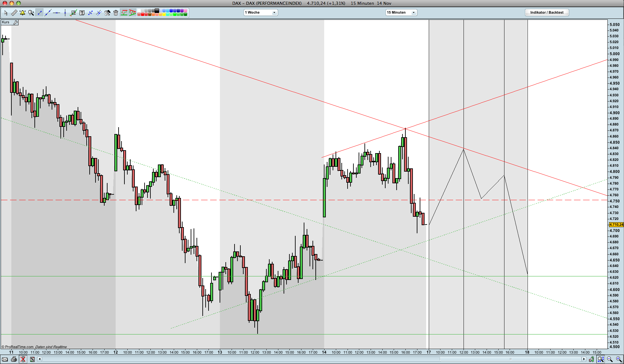Toggle the crossed-out chart link button
Image resolution: width=624 pixels, height=364 pixels.
click(23, 359)
